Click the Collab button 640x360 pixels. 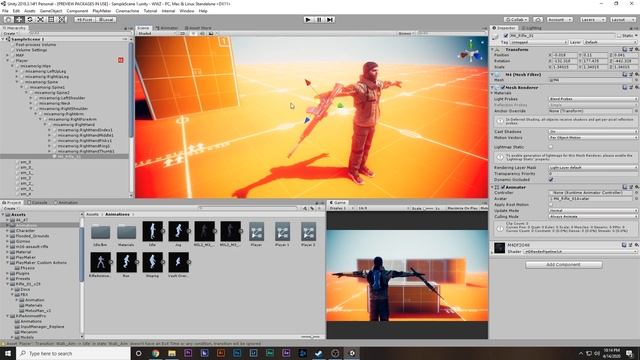(x=517, y=20)
